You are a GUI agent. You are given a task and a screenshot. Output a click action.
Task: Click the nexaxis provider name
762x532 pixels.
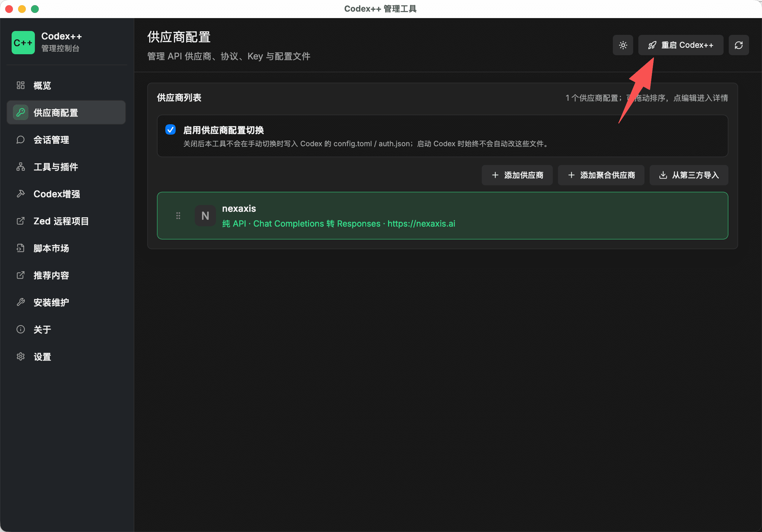(239, 209)
